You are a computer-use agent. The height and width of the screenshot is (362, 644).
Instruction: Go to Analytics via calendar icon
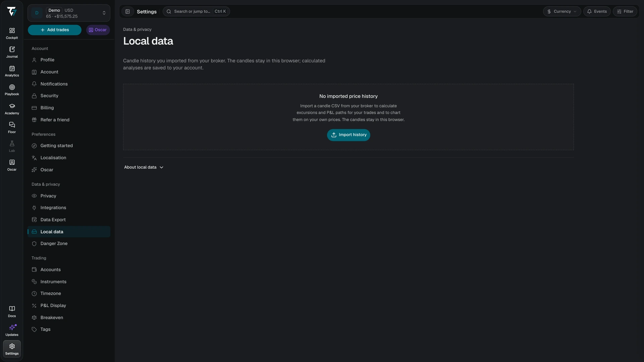[x=12, y=71]
